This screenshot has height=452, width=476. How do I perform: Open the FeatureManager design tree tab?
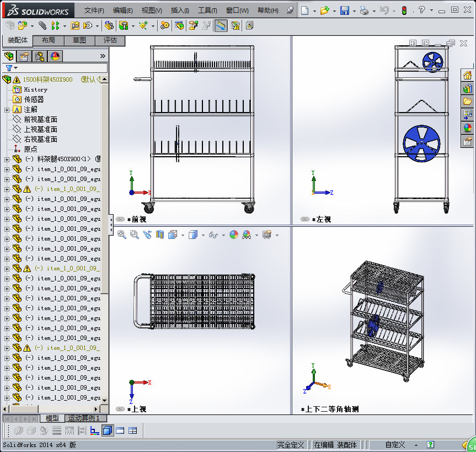pyautogui.click(x=9, y=56)
